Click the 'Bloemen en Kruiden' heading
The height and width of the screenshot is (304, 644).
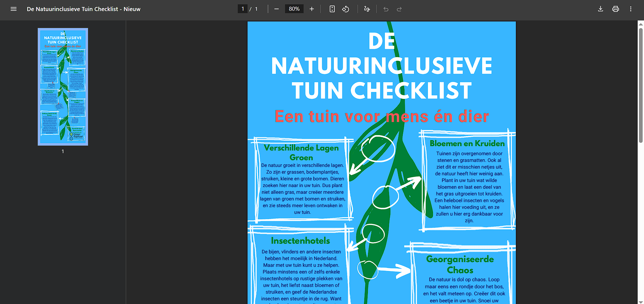(467, 143)
